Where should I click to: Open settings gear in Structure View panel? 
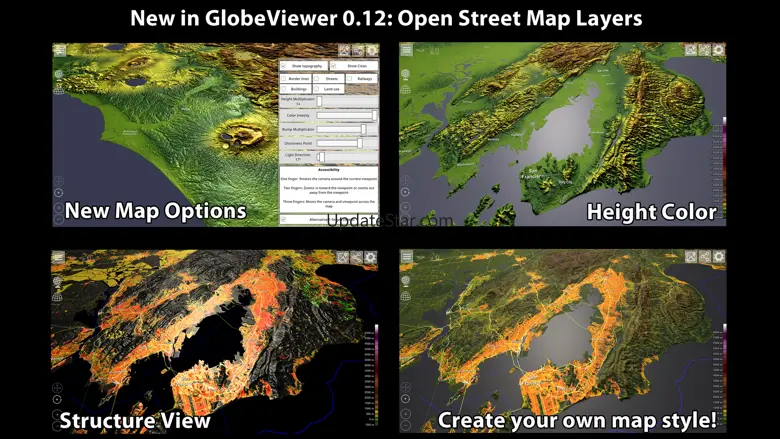point(371,257)
